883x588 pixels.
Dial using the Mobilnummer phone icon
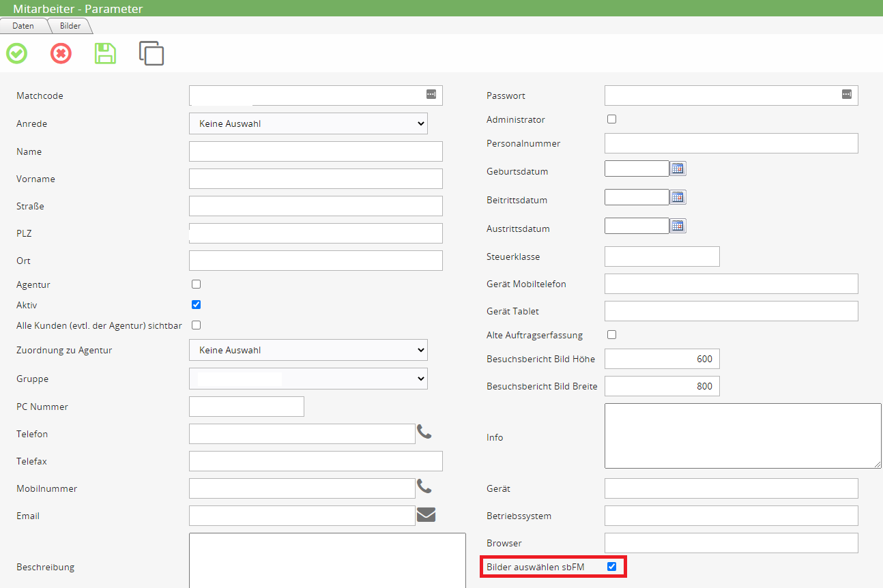(424, 486)
